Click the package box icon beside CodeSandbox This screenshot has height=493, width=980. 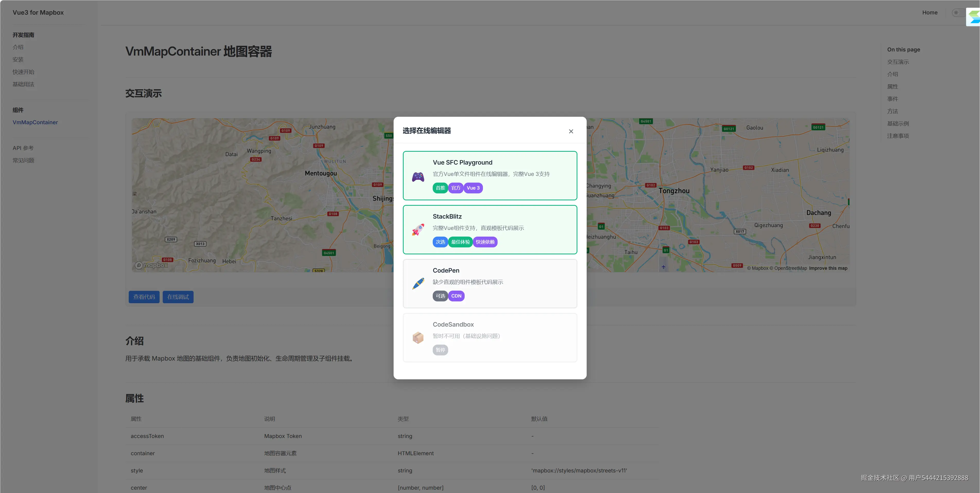pyautogui.click(x=418, y=337)
